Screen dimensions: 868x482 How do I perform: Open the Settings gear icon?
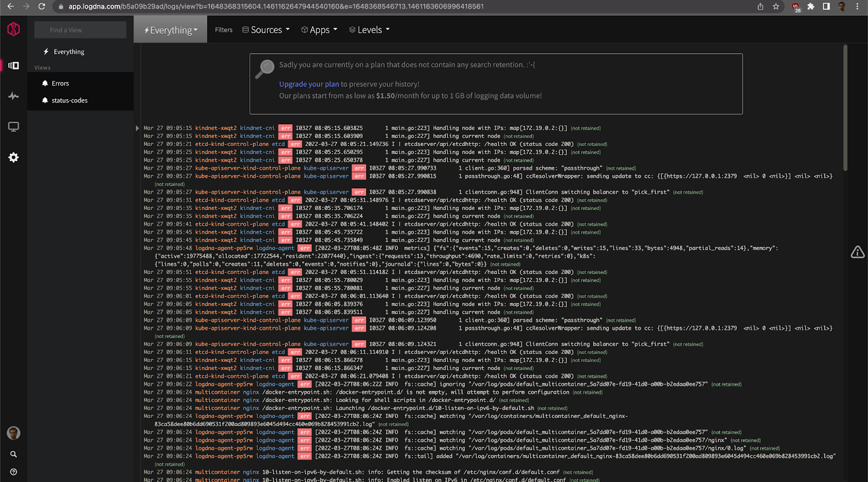pos(14,157)
